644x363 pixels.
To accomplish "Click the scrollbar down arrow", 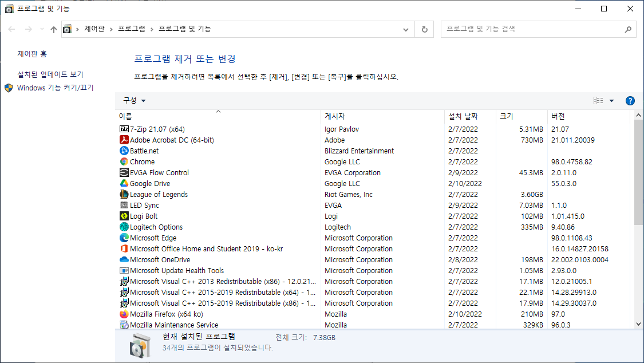I will pos(638,323).
